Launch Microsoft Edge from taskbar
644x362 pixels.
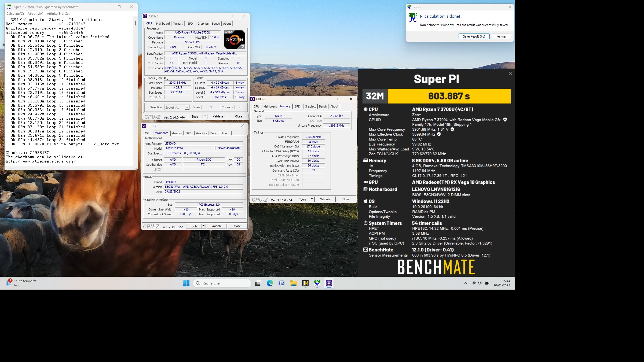tap(270, 283)
